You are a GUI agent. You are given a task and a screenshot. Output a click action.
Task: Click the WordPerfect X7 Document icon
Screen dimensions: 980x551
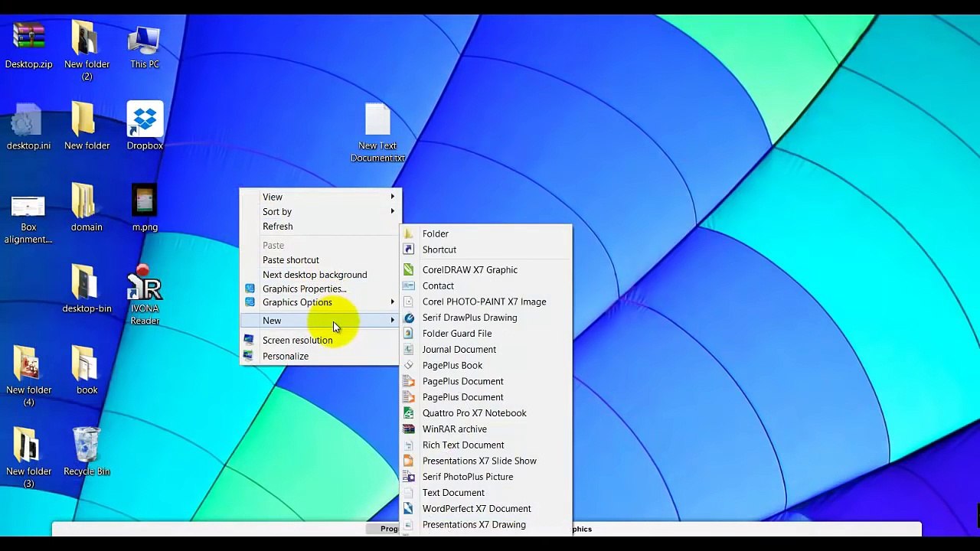[409, 508]
